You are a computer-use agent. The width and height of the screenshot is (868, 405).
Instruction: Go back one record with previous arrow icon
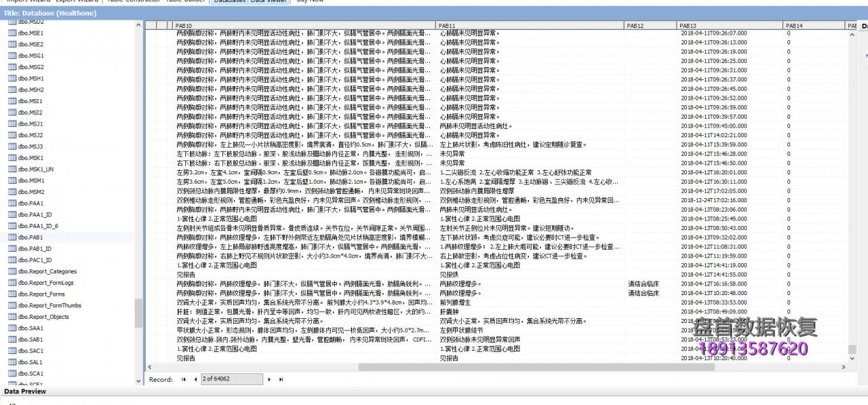(196, 379)
